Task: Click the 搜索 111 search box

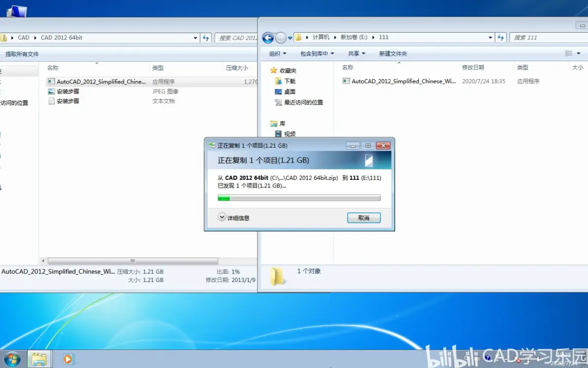Action: tap(549, 38)
